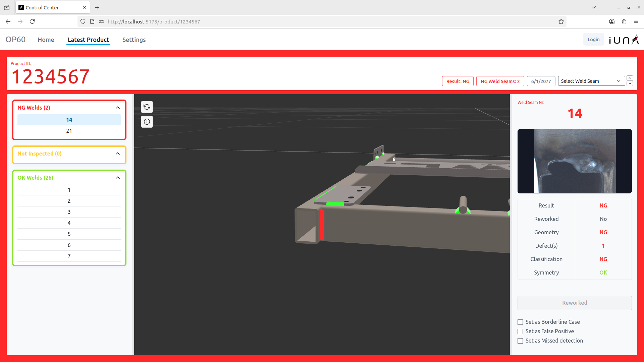Image resolution: width=644 pixels, height=362 pixels.
Task: Open the viewport info panel
Action: coord(147,122)
